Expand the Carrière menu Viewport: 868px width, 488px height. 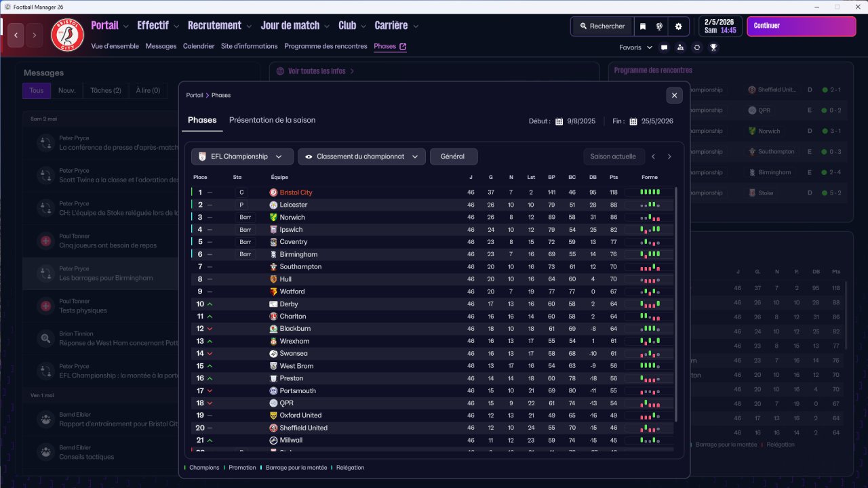click(397, 26)
